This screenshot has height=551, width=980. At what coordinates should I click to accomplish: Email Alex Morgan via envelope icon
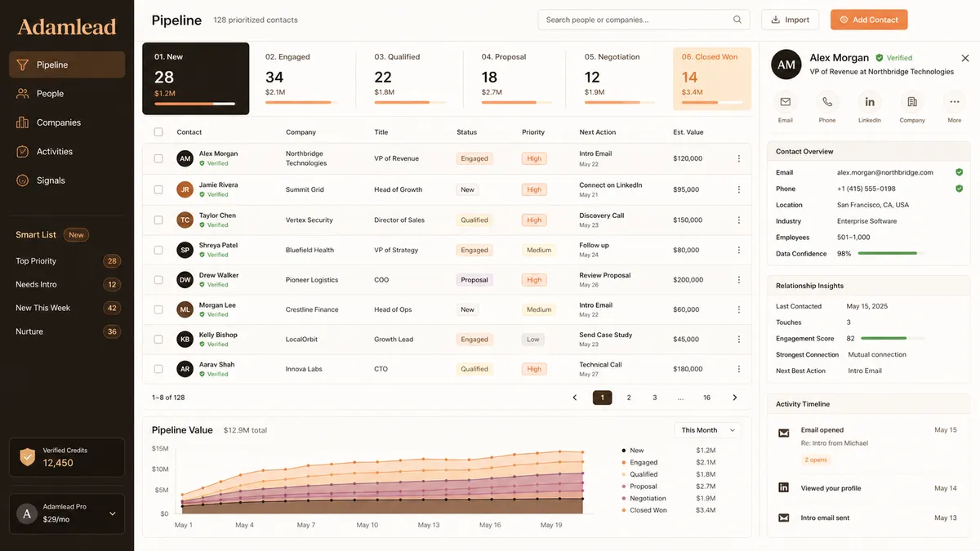[786, 102]
